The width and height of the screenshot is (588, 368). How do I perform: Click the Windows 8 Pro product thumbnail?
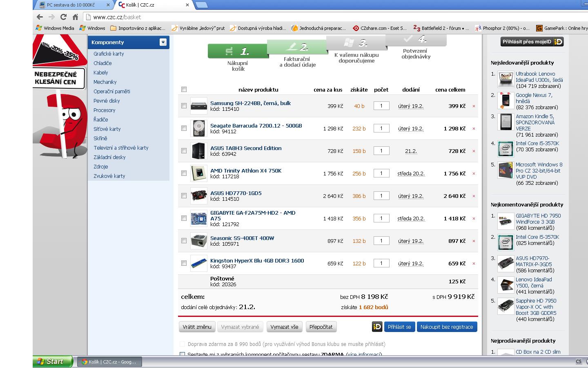coord(506,170)
